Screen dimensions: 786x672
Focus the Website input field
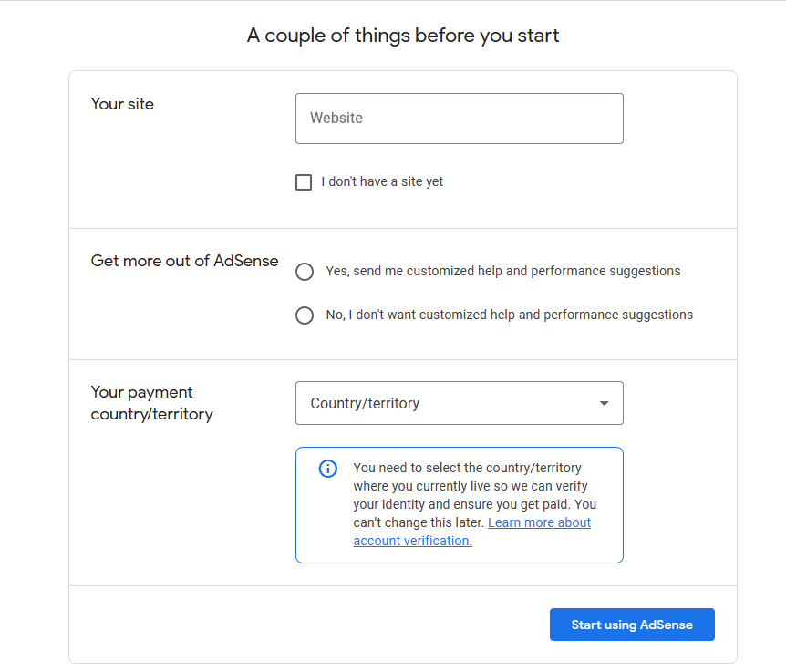tap(459, 119)
